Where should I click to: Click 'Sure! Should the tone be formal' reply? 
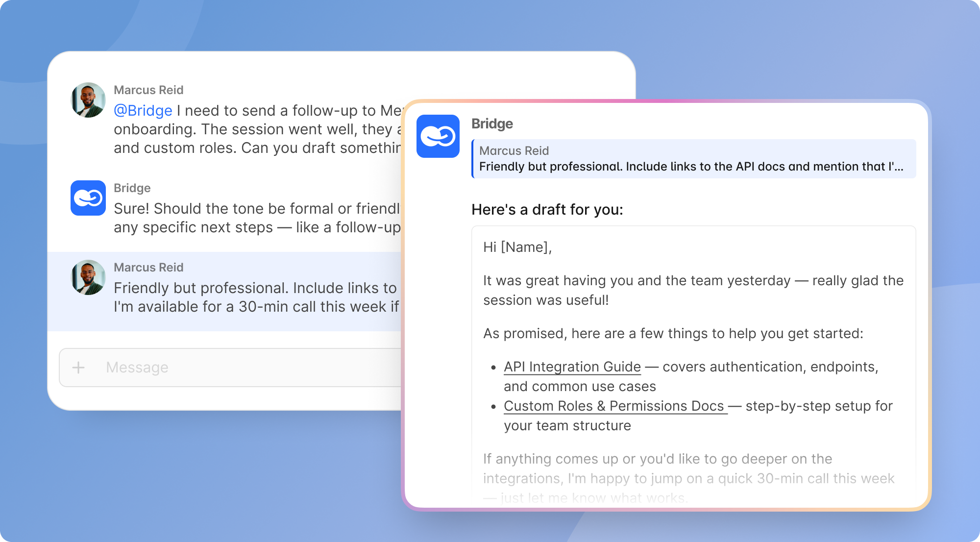point(257,218)
